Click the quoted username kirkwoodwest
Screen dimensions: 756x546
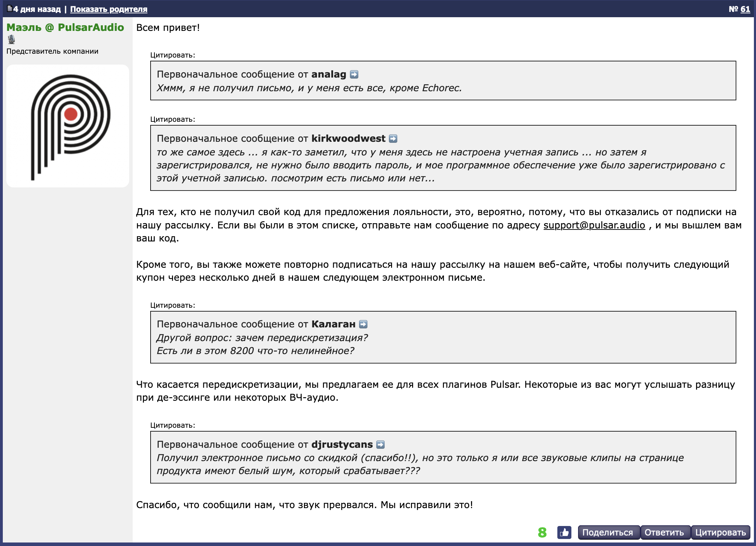point(348,139)
